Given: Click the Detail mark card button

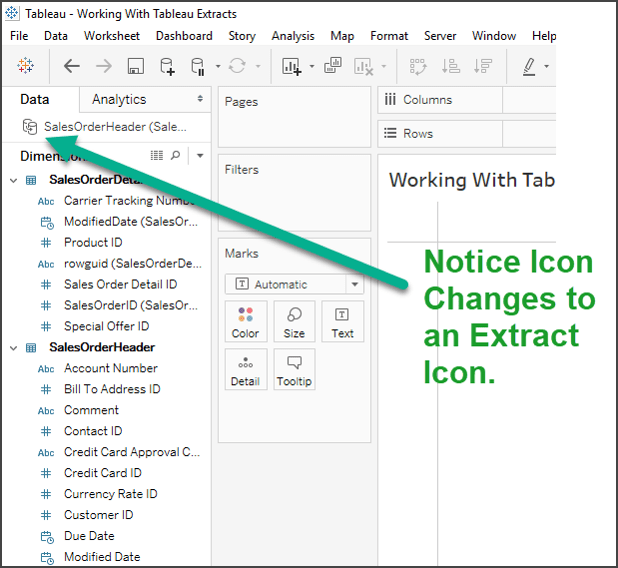Looking at the screenshot, I should (x=246, y=369).
